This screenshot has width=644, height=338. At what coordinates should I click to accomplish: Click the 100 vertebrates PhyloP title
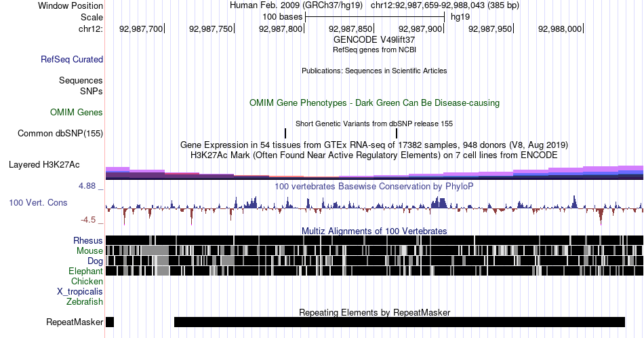click(374, 186)
